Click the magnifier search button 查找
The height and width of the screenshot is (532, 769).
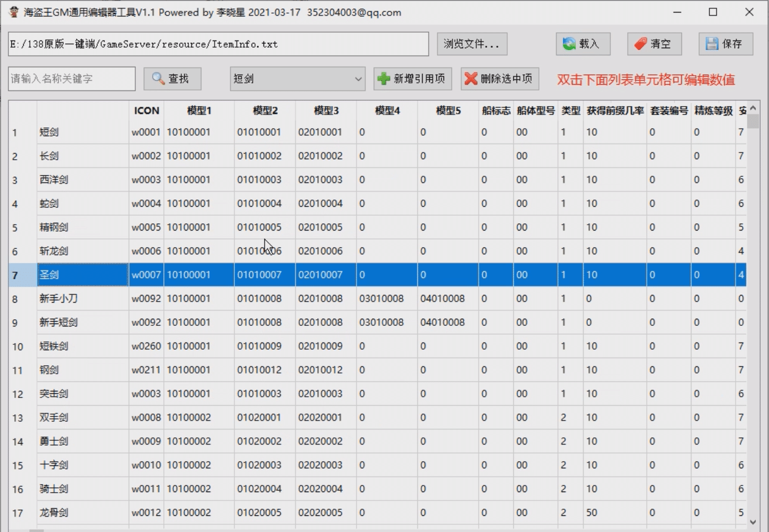coord(172,79)
